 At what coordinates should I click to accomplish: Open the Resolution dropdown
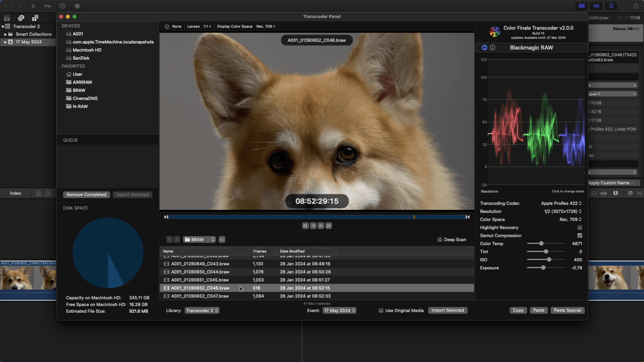pos(562,211)
